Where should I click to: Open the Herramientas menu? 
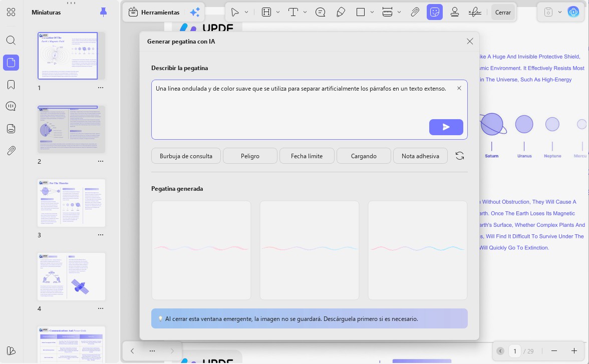154,13
